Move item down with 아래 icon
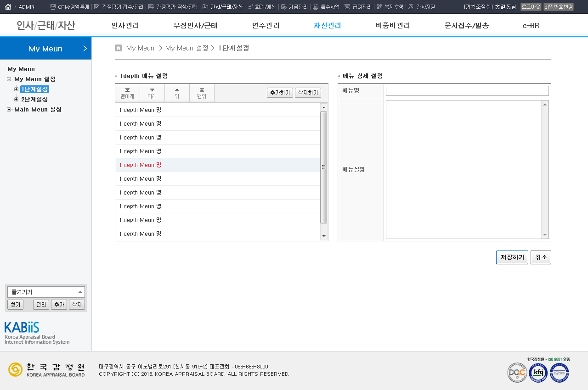This screenshot has width=588, height=390. coord(152,93)
